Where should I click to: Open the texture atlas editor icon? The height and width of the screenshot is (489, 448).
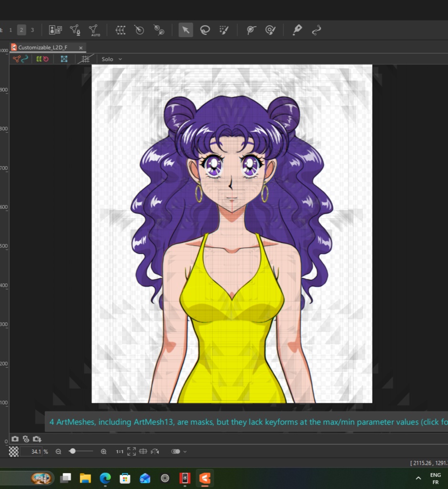pyautogui.click(x=55, y=30)
